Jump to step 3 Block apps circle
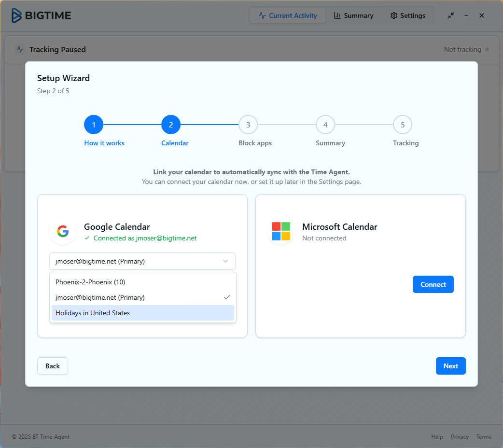The image size is (503, 448). (248, 125)
